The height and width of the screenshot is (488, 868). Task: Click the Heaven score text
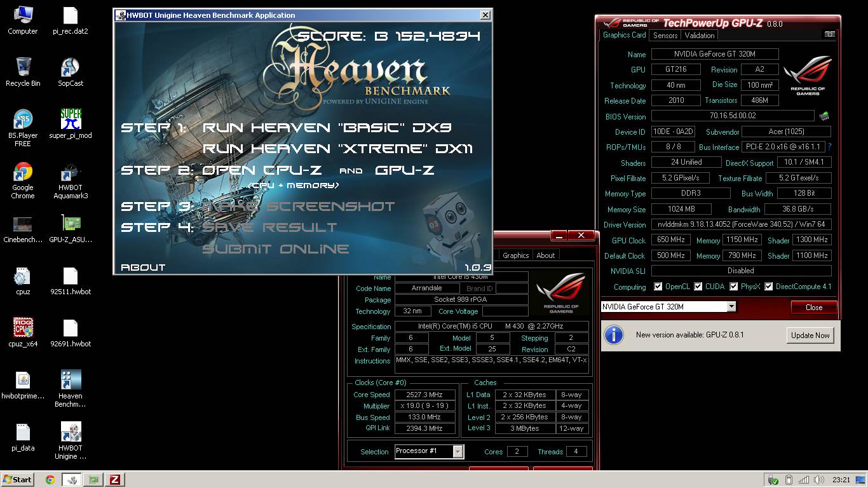click(x=389, y=36)
